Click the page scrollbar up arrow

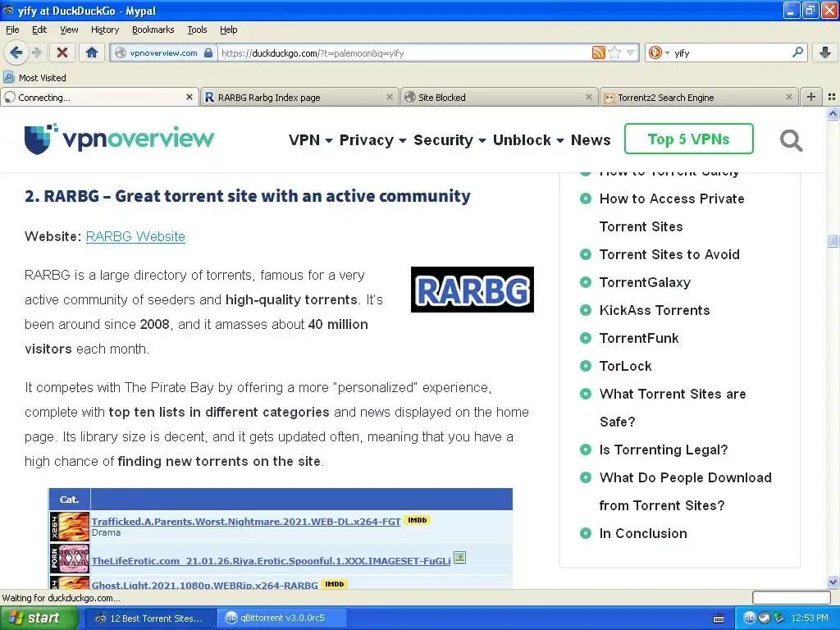click(x=833, y=113)
